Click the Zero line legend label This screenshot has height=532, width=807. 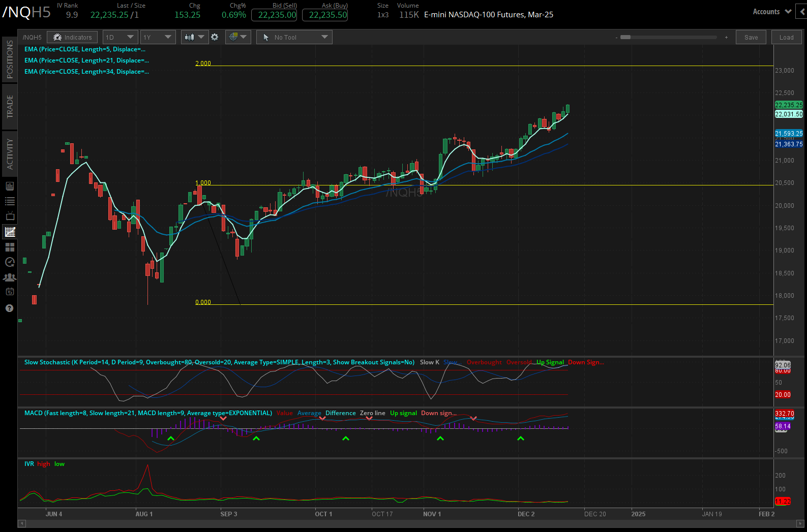point(372,413)
